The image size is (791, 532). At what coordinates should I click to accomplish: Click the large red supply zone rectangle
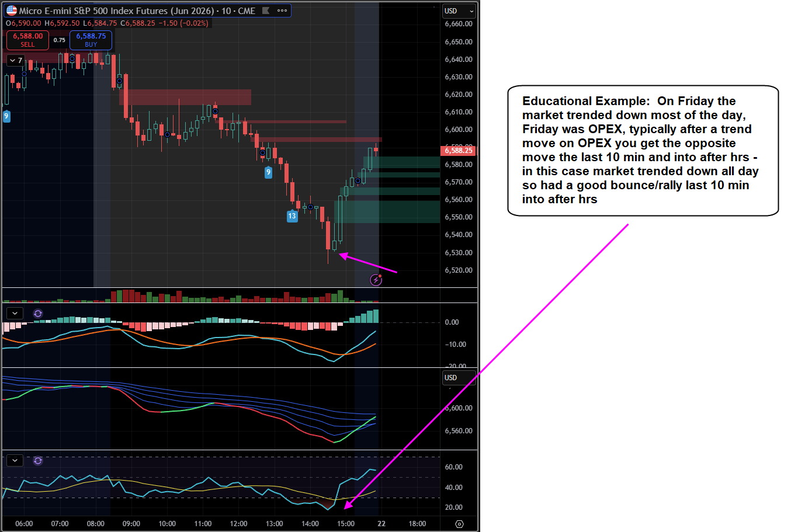coord(185,97)
